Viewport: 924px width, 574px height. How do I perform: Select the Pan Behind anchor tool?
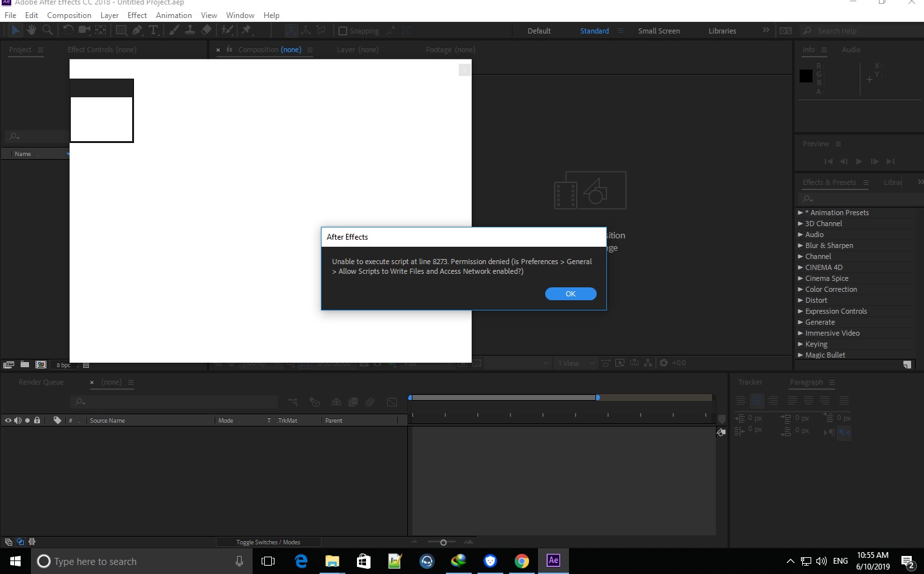101,30
